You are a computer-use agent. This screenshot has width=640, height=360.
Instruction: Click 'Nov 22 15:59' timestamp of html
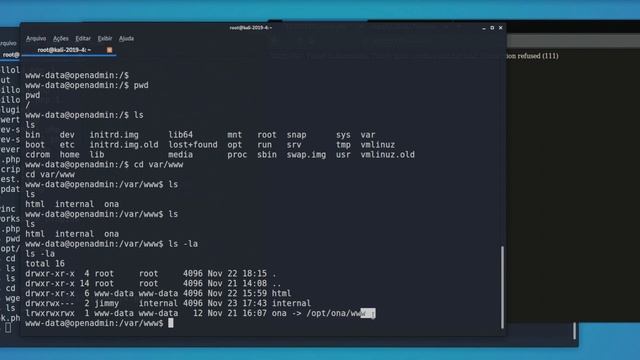237,293
